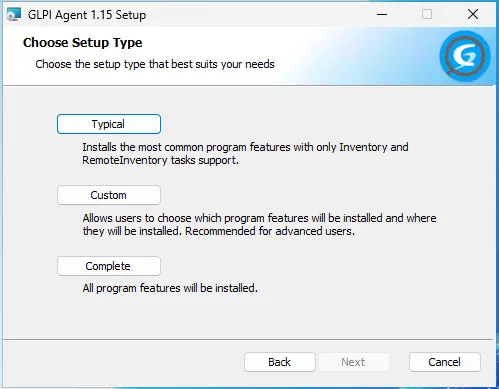Choose the Typical setup type

click(x=109, y=124)
